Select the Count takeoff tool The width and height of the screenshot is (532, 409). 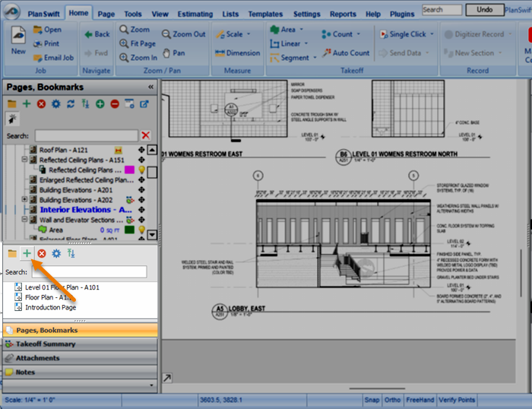coord(337,34)
